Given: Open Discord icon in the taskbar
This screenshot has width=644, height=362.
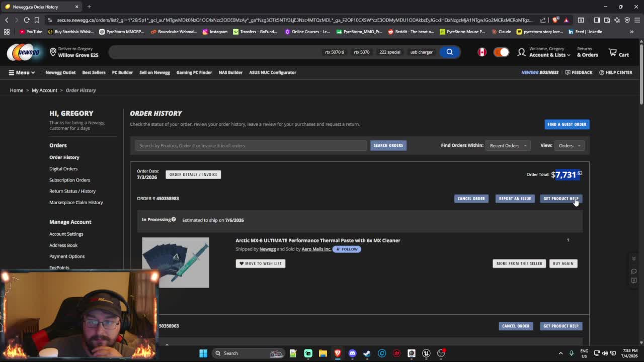Looking at the screenshot, I should coord(352,353).
